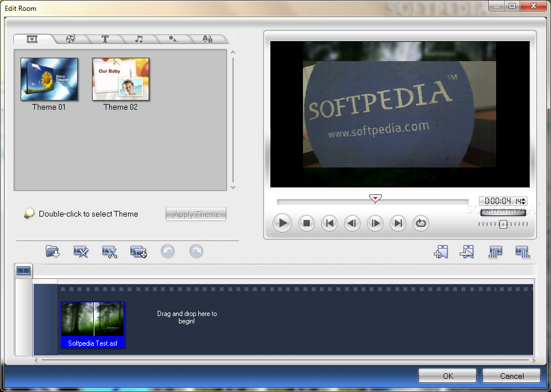Step back one frame
The width and height of the screenshot is (551, 392).
click(x=352, y=223)
